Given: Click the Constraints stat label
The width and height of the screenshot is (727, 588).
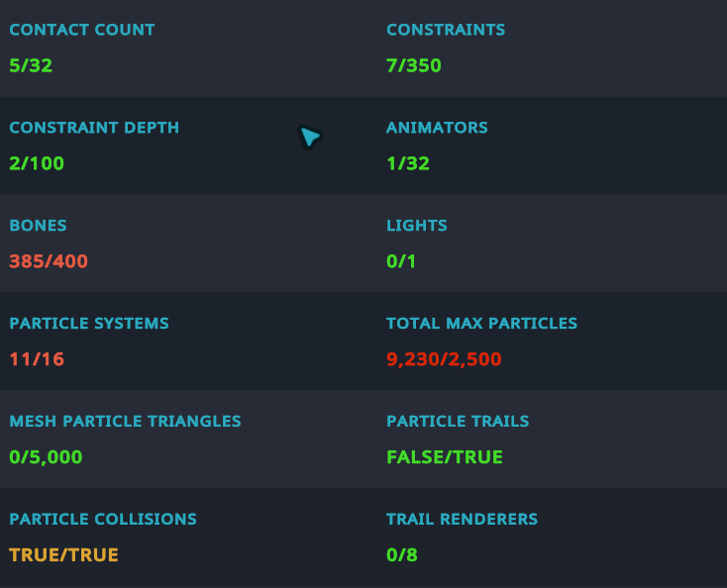Looking at the screenshot, I should click(446, 30).
